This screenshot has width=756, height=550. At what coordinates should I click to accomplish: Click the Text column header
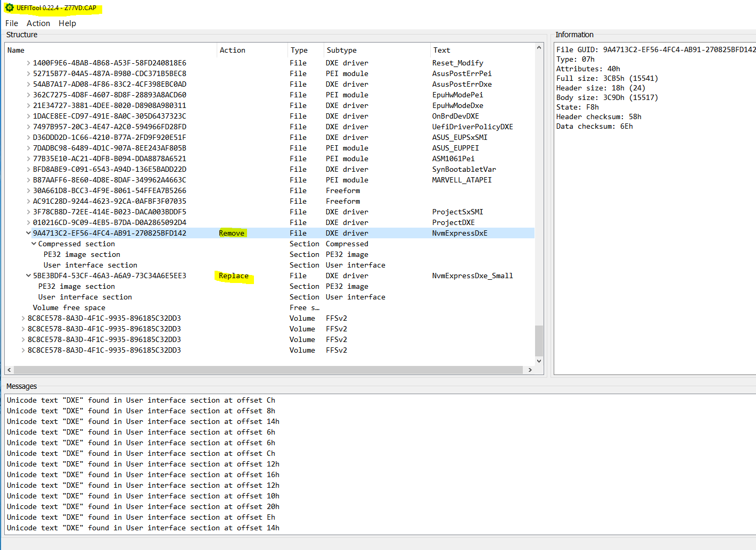pyautogui.click(x=482, y=50)
